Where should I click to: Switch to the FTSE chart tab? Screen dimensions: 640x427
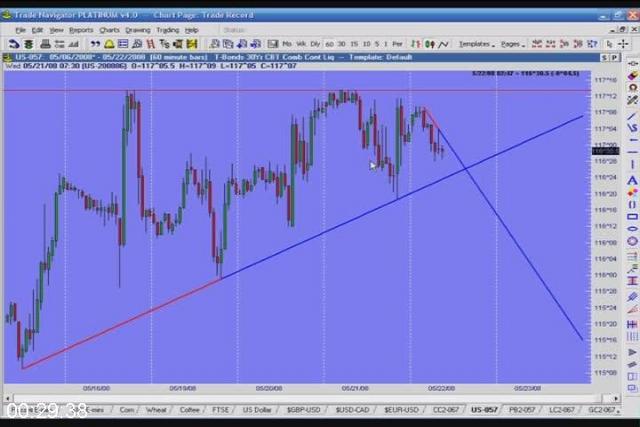tap(220, 410)
